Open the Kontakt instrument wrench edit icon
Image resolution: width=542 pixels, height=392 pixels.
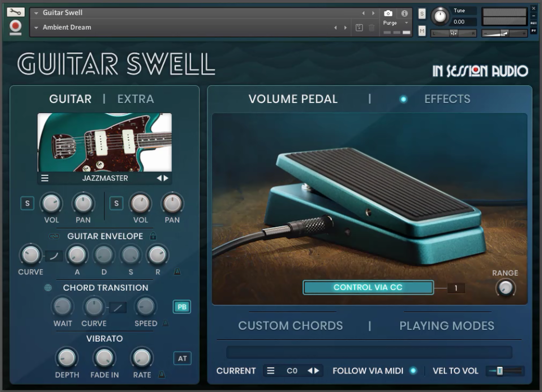point(16,11)
